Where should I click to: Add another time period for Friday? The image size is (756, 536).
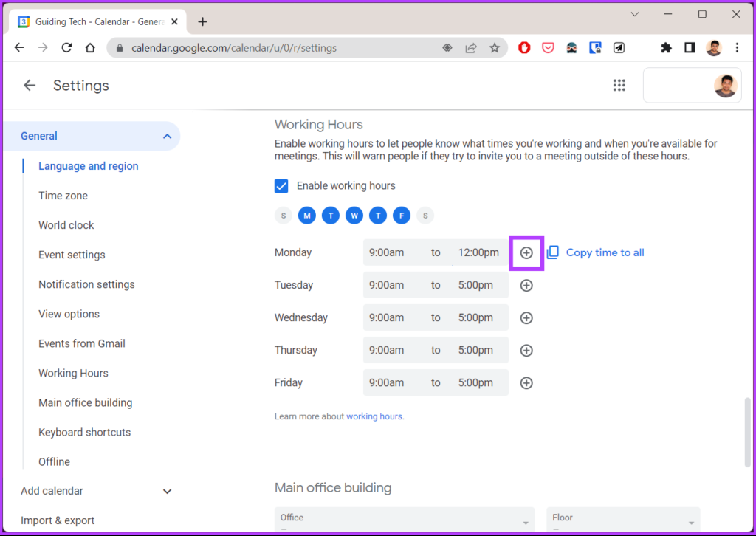526,382
